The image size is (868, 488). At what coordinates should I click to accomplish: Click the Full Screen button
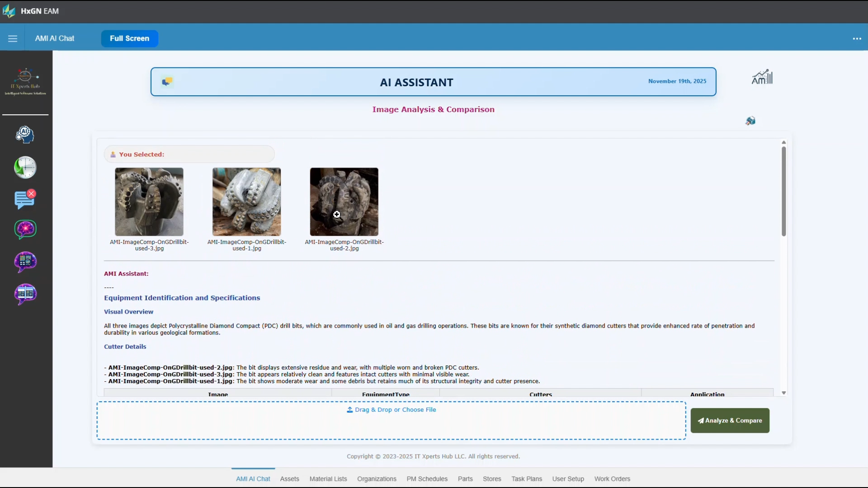pos(129,38)
